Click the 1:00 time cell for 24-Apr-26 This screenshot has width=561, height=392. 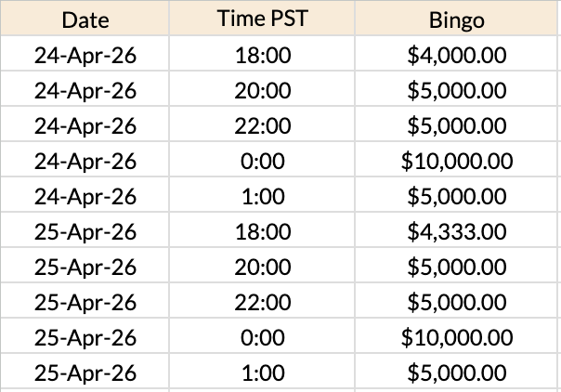coord(261,197)
